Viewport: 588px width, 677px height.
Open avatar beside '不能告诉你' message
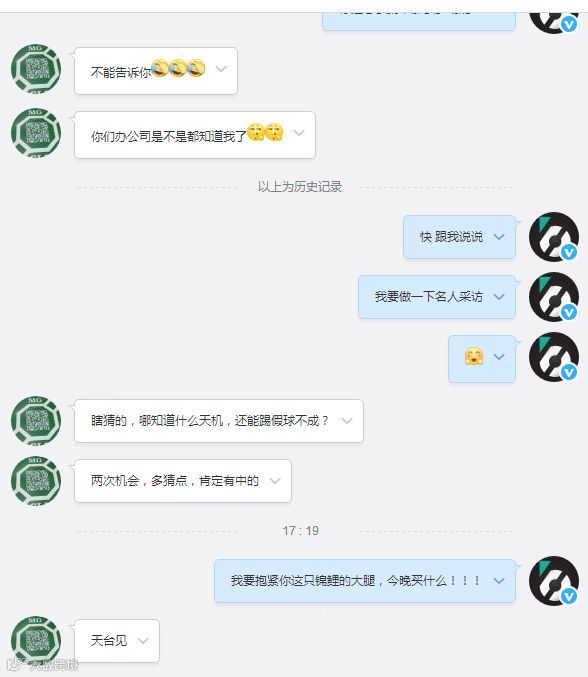(36, 69)
